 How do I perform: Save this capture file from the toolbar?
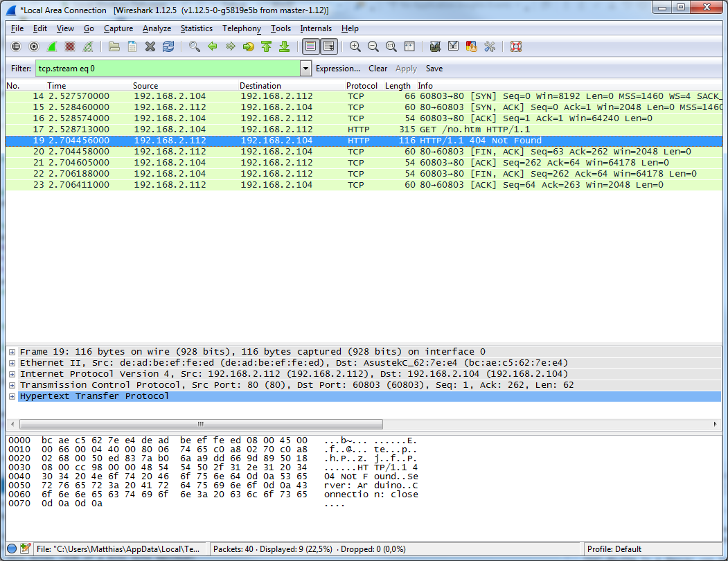(x=132, y=46)
